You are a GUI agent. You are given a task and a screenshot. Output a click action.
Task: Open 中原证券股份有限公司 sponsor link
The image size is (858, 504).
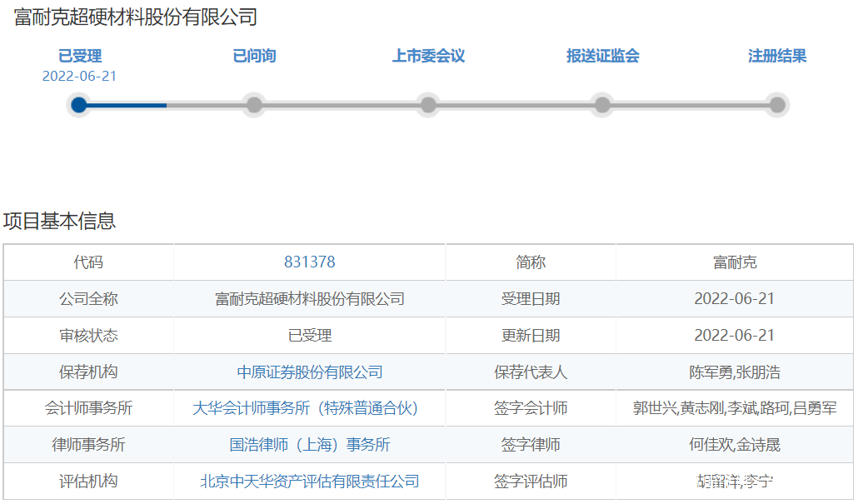tap(310, 372)
